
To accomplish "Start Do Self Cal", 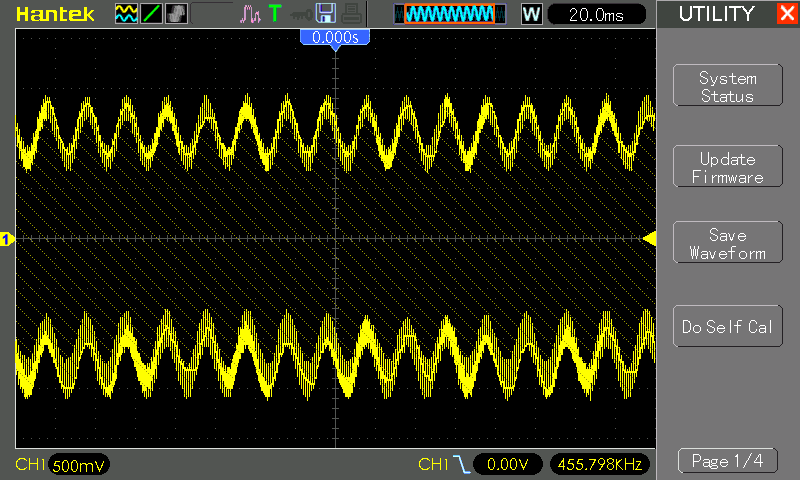I will [x=728, y=326].
